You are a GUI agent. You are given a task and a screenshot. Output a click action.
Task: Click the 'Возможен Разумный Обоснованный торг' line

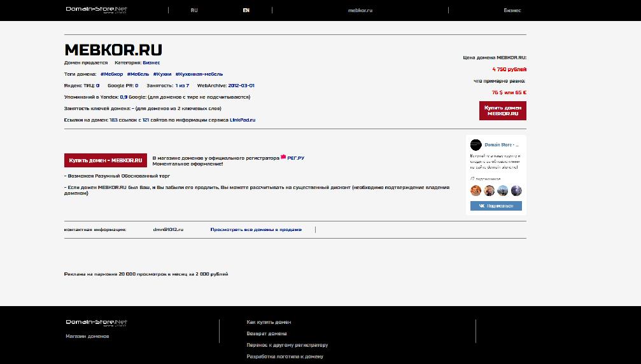[x=117, y=176]
